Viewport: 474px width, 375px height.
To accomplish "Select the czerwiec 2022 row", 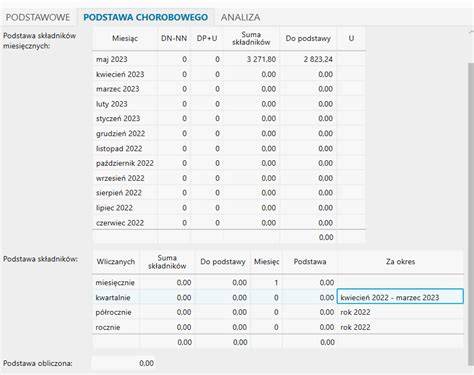I will [229, 223].
